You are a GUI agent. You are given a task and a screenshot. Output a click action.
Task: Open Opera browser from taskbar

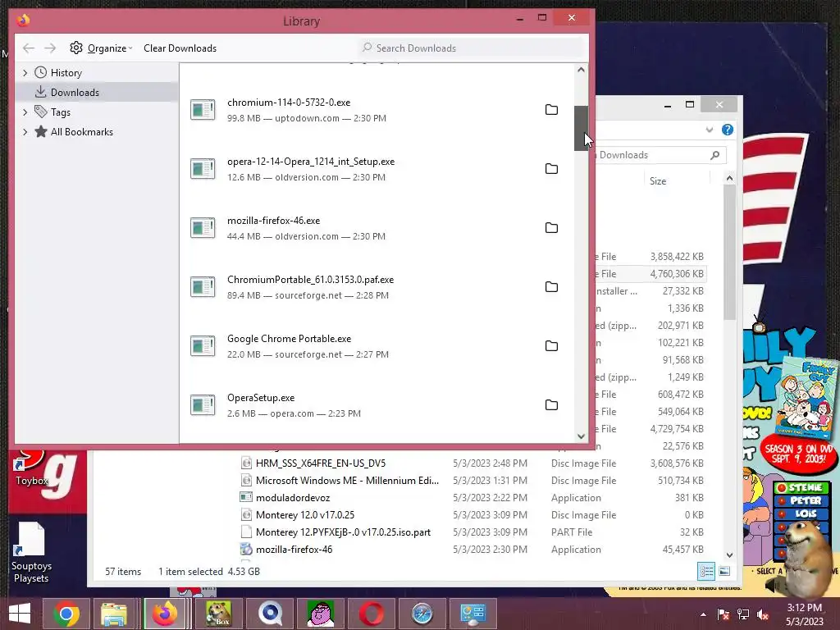(x=372, y=614)
